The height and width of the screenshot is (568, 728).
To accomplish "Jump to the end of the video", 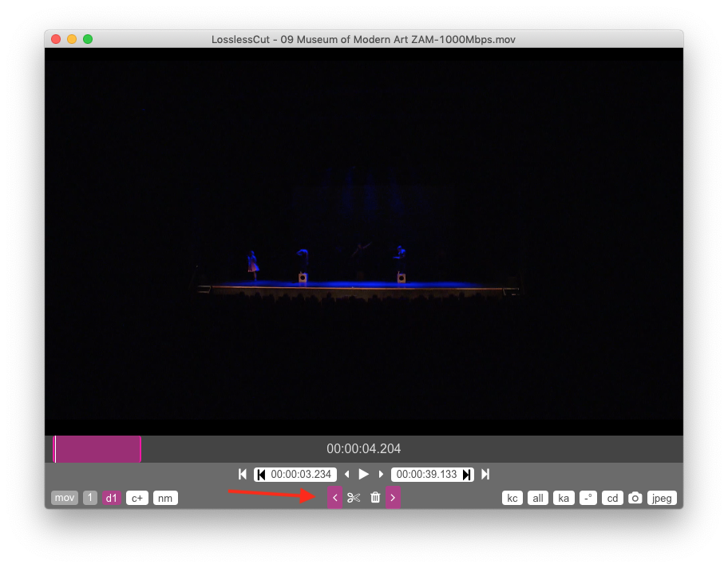I will (x=485, y=474).
